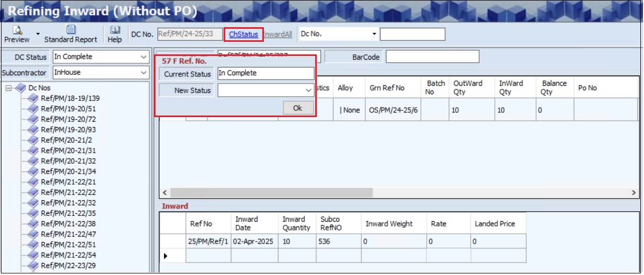Viewport: 644px width, 275px height.
Task: Select tree item Ref/PM/19-20/51
Action: pos(68,109)
